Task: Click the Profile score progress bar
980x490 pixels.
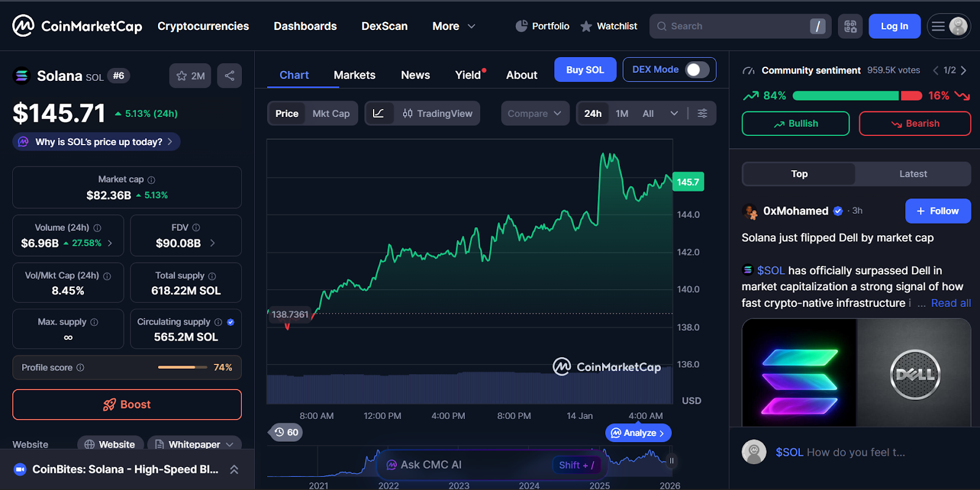Action: click(176, 367)
